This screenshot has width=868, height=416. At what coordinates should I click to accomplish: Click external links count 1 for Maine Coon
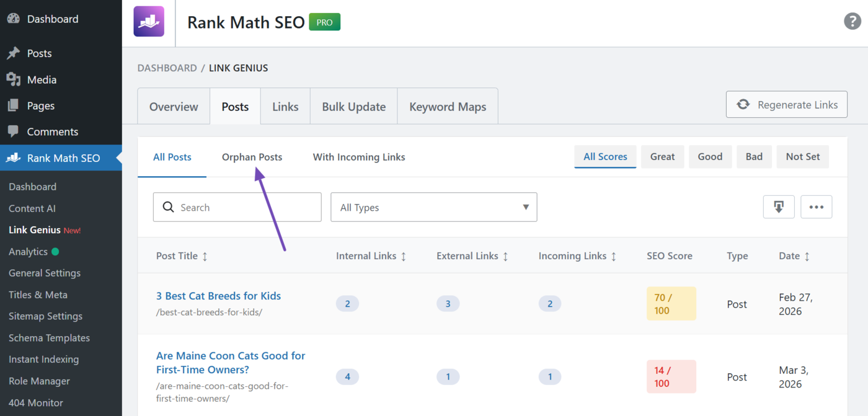(448, 376)
